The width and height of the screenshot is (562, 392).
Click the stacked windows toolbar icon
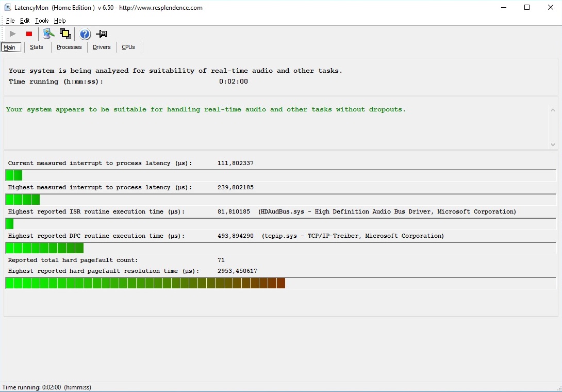[65, 34]
